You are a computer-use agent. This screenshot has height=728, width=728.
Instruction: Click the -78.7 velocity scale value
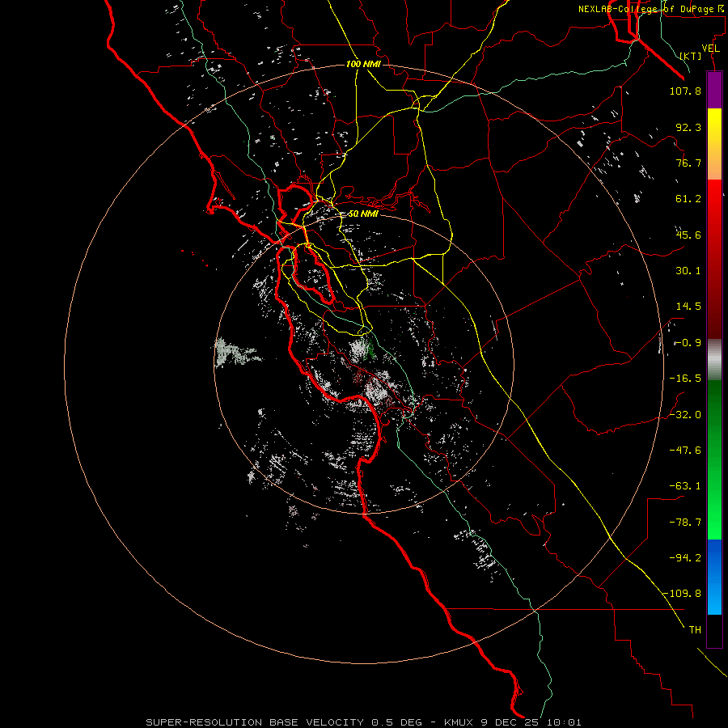685,523
